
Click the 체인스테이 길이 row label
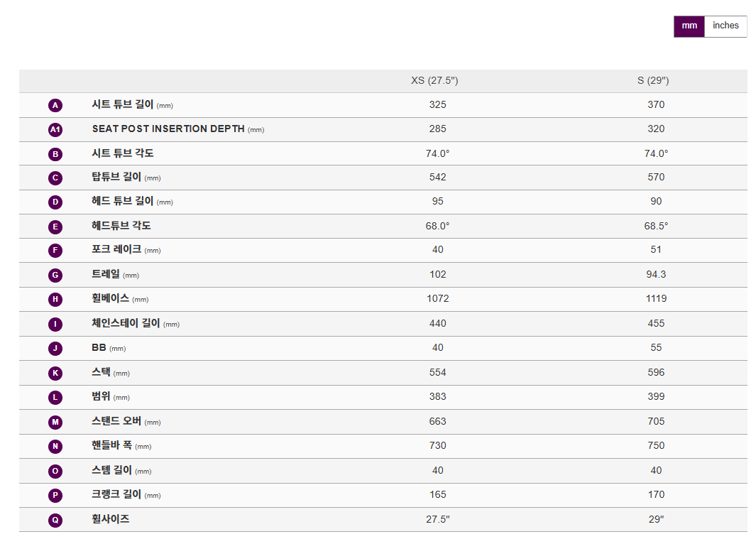coord(126,323)
